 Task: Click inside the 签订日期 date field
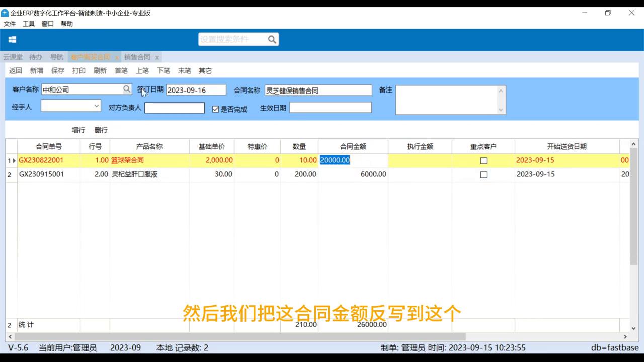point(196,89)
